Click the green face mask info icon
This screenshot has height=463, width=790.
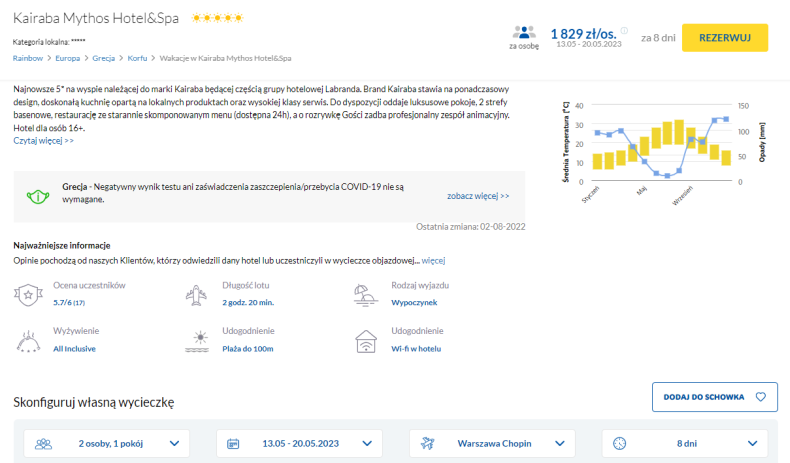click(x=38, y=196)
